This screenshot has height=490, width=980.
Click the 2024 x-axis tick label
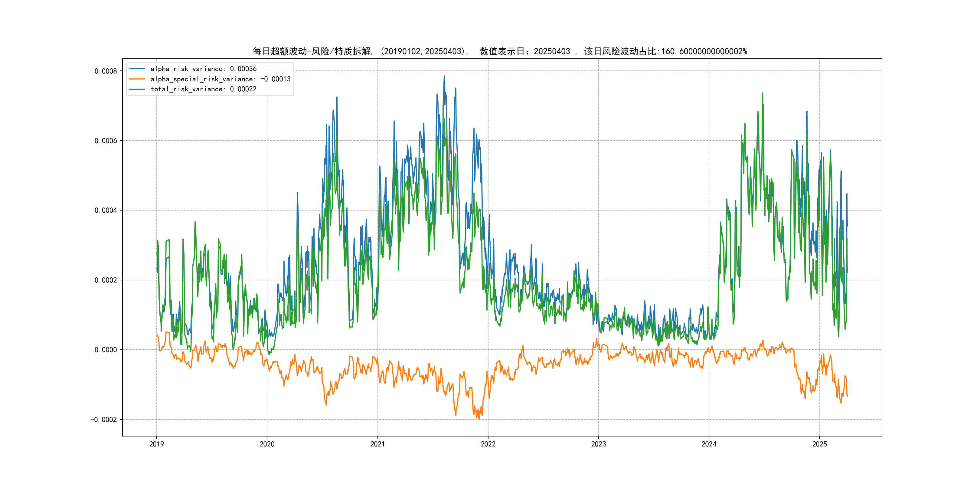pos(709,444)
